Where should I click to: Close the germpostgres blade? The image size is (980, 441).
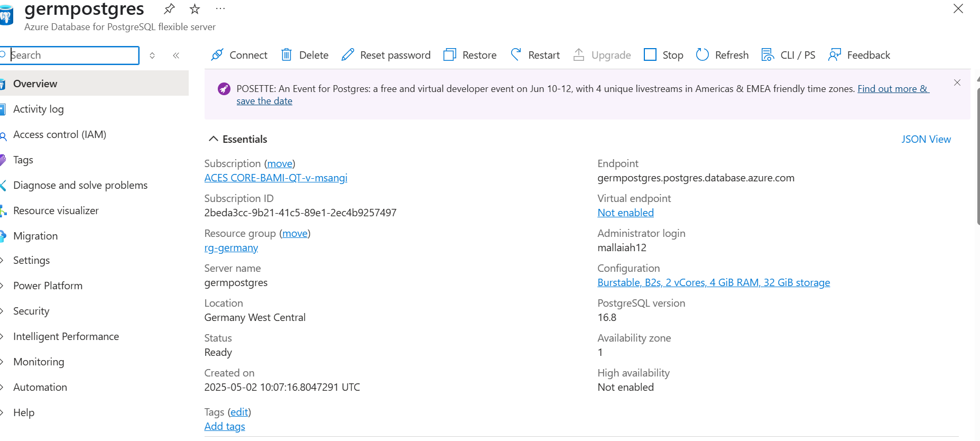[958, 8]
